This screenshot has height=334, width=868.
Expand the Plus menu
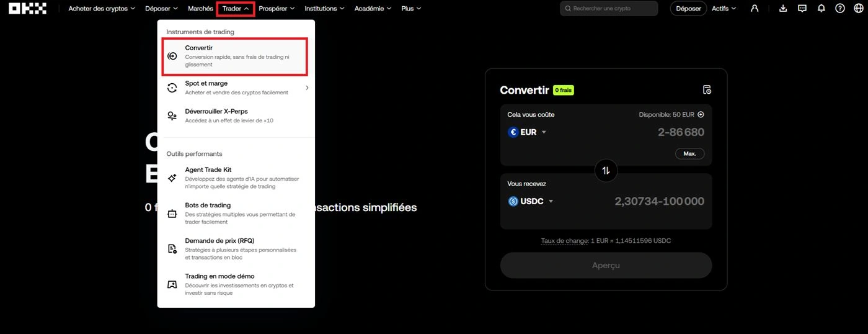click(x=411, y=9)
